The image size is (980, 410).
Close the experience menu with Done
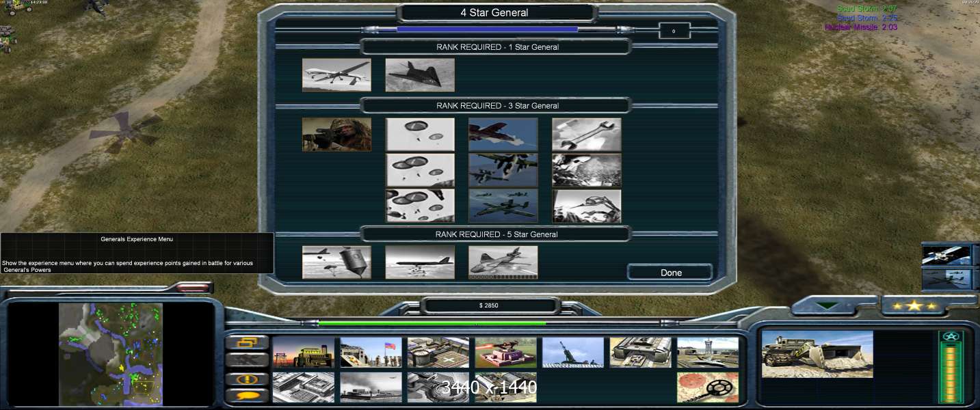pyautogui.click(x=671, y=272)
